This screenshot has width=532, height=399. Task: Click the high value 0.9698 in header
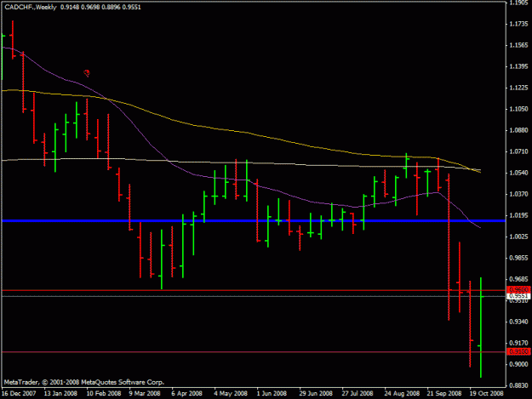90,7
